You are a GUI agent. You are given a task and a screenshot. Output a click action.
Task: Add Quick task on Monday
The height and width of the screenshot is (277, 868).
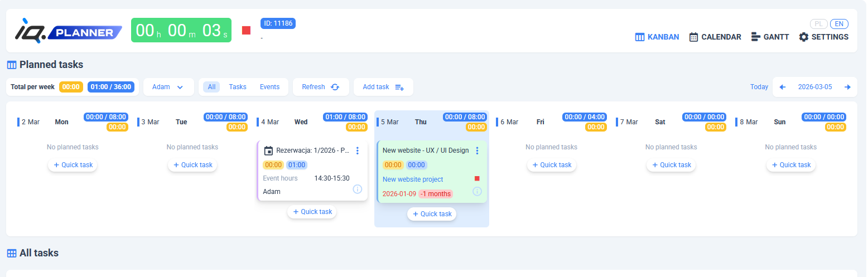[x=73, y=165]
